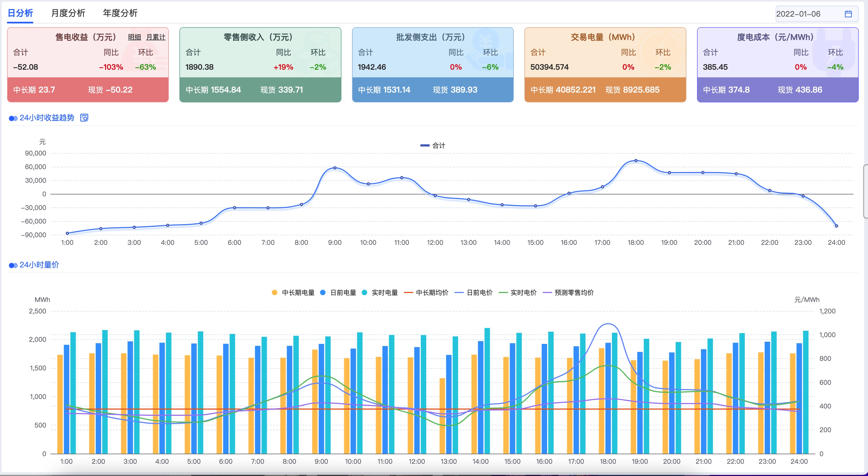Click the 385.45 cost per MWh total
Viewport: 868px width, 476px height.
[x=715, y=67]
